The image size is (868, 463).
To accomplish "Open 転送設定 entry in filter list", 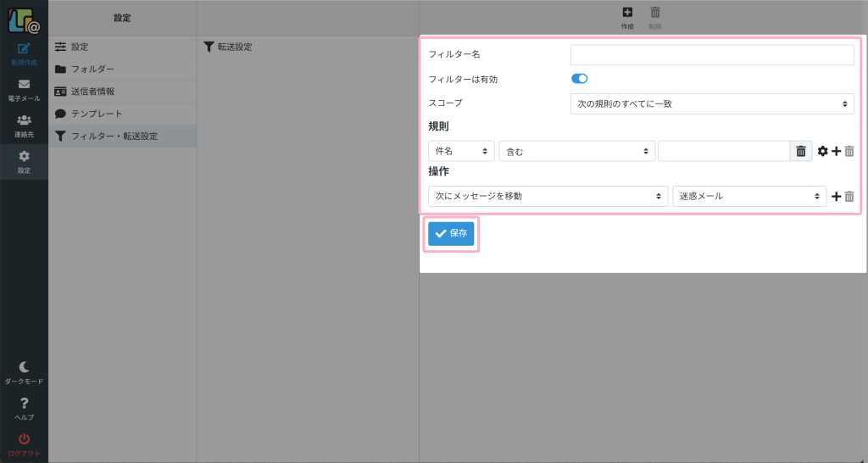I will [x=308, y=47].
